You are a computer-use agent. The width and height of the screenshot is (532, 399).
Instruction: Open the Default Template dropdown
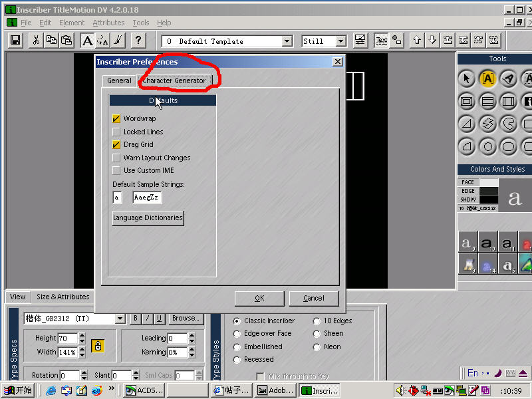tap(287, 41)
